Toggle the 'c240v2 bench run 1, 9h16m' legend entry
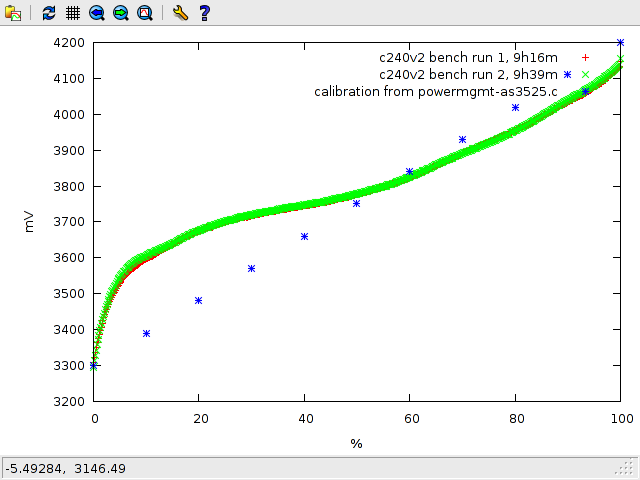640x480 pixels. tap(468, 58)
